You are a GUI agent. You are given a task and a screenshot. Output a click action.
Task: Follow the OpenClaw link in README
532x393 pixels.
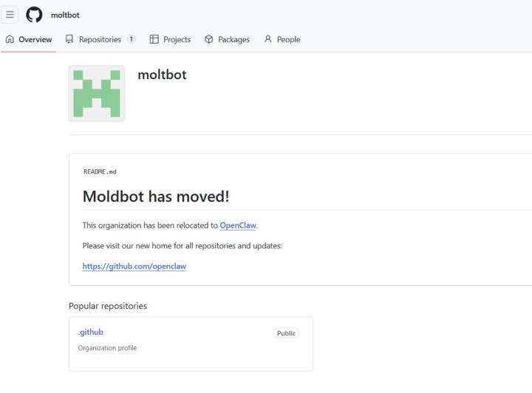click(237, 225)
